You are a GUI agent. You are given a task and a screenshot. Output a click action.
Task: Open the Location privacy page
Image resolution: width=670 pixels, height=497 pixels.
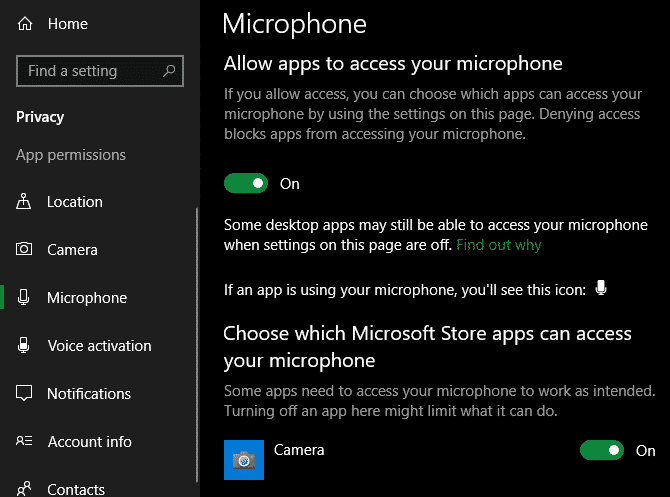point(75,202)
